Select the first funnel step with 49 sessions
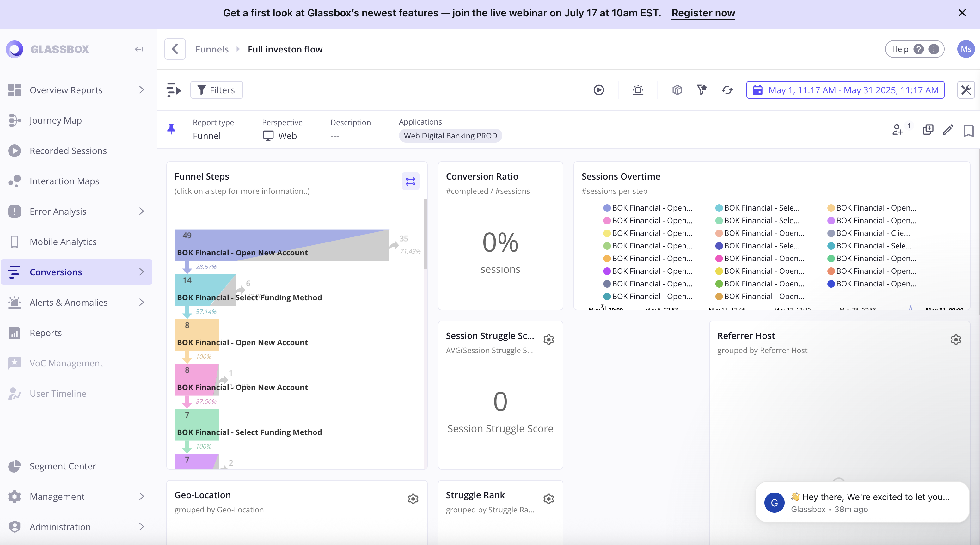980x545 pixels. pos(282,245)
